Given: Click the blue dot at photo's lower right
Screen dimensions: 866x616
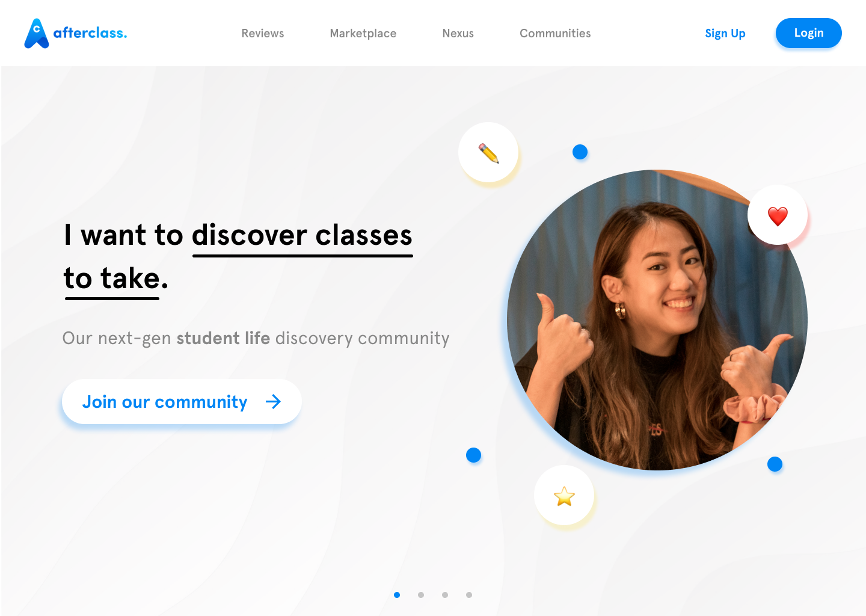Looking at the screenshot, I should pos(775,464).
